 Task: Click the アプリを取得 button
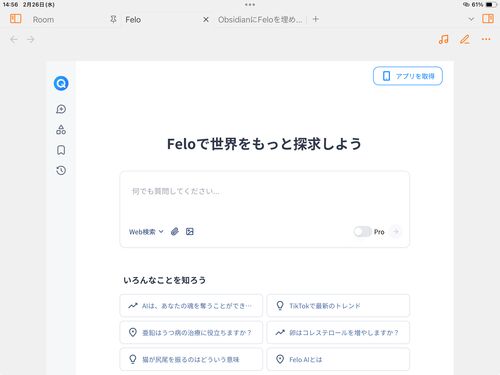[x=408, y=76]
